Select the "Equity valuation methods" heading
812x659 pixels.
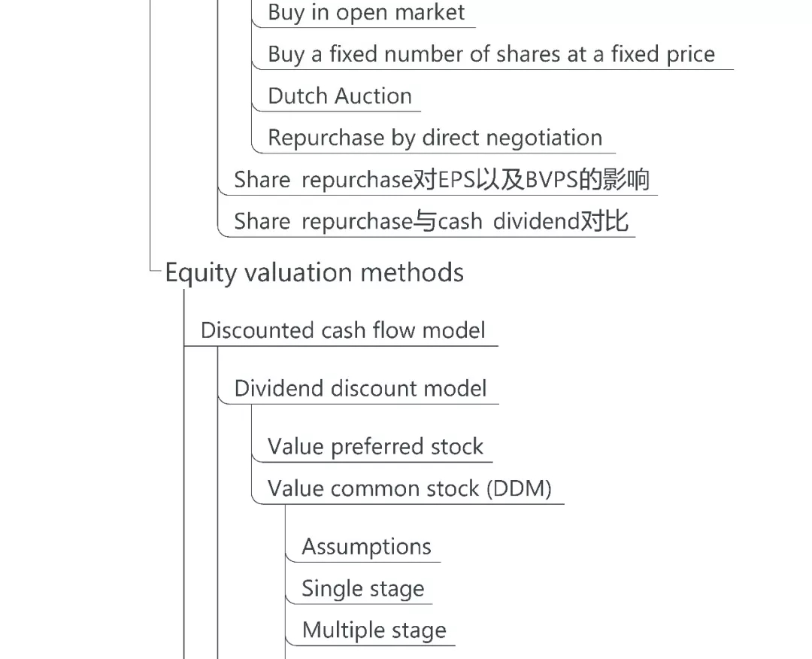314,272
